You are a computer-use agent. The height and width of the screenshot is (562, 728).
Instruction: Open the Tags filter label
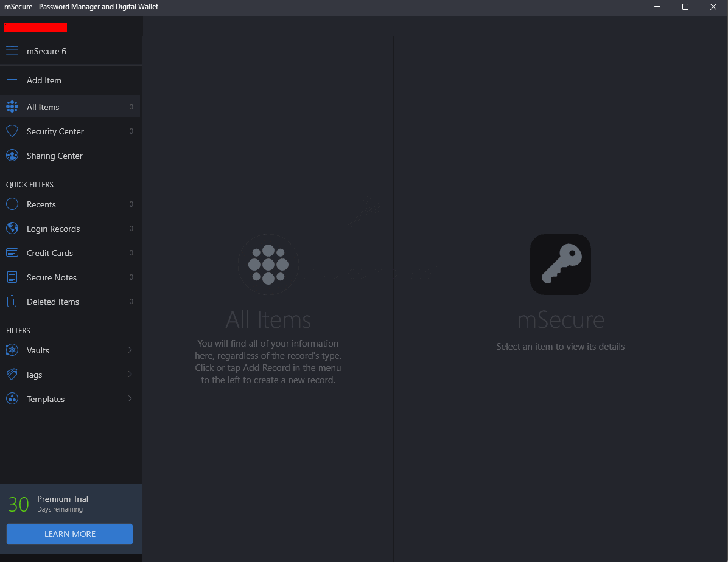[34, 375]
